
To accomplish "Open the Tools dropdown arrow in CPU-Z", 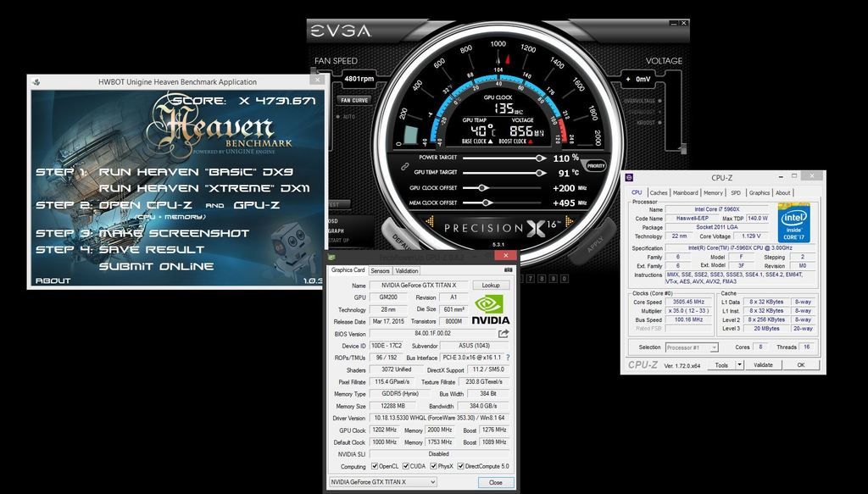I will (x=739, y=365).
